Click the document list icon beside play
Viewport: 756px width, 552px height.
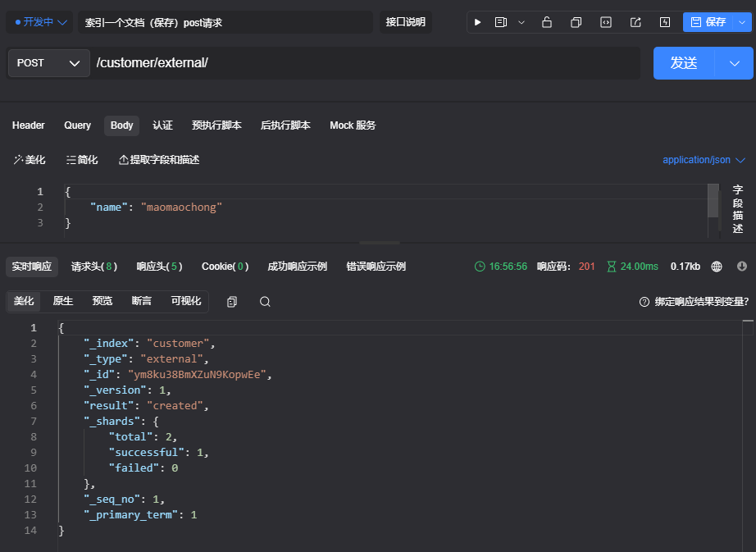(501, 22)
